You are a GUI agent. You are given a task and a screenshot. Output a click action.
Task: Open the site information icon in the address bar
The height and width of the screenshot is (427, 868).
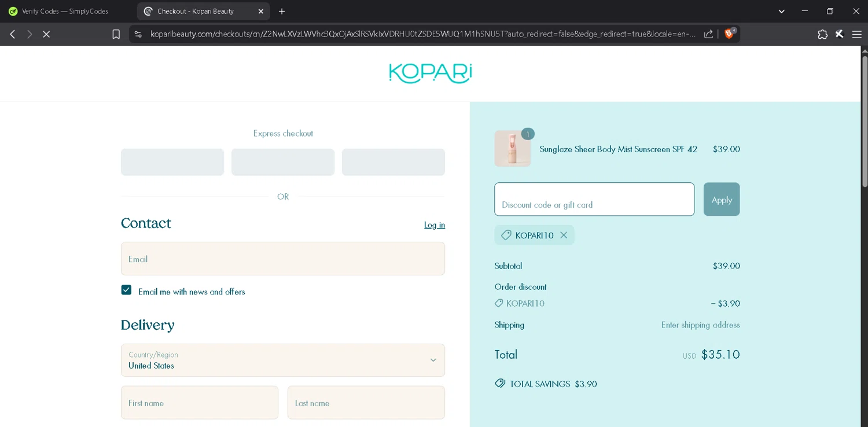click(138, 34)
